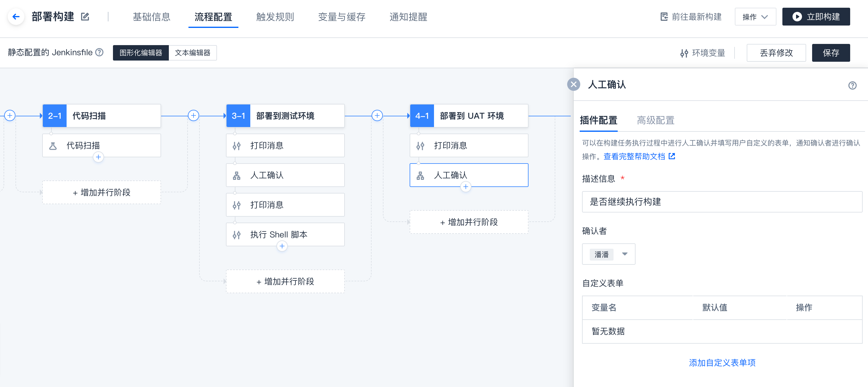The image size is (868, 387).
Task: Switch to 文本编辑器 mode
Action: [192, 53]
